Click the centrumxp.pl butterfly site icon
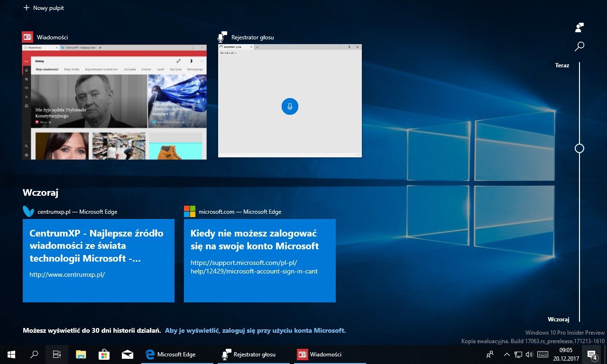Image resolution: width=607 pixels, height=364 pixels. pyautogui.click(x=28, y=211)
